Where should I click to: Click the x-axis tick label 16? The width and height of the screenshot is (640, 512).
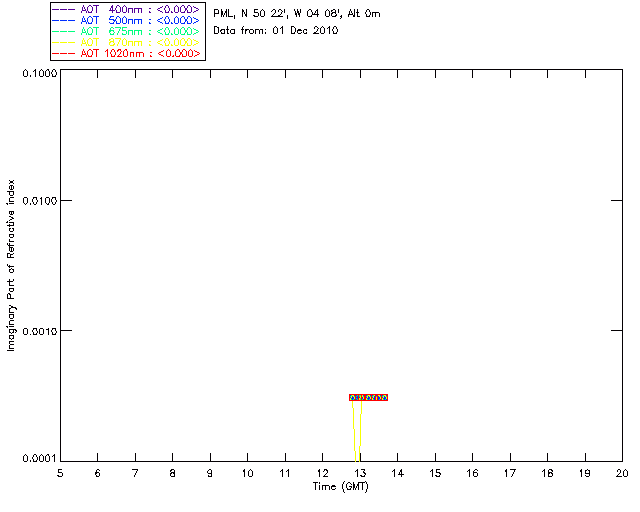[x=472, y=473]
